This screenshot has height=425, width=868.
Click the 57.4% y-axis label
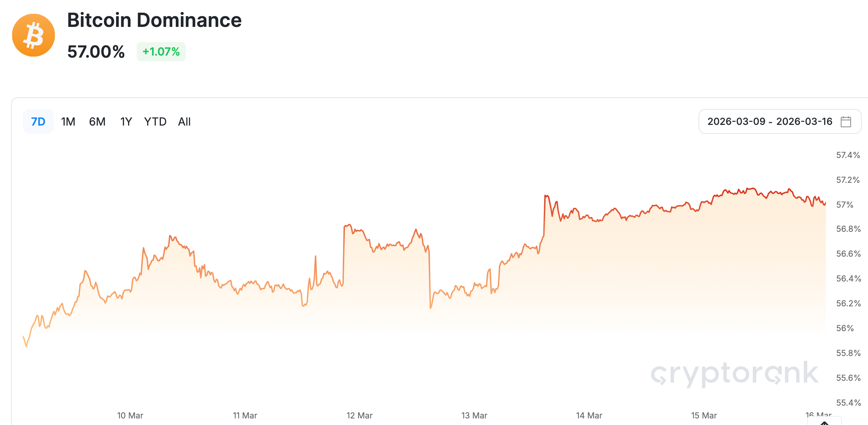click(848, 155)
